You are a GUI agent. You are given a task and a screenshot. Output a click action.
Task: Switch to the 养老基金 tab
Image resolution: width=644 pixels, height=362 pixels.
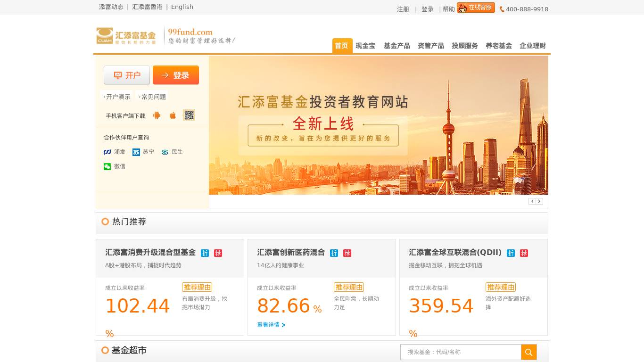coord(499,46)
